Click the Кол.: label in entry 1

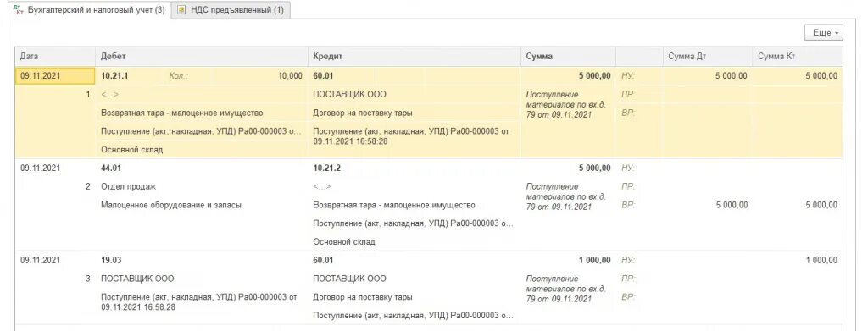click(179, 75)
